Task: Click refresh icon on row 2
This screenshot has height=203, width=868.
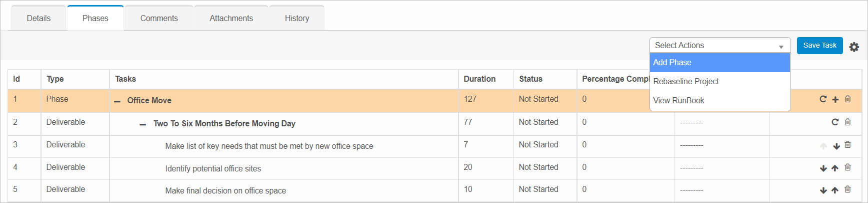Action: [x=835, y=122]
